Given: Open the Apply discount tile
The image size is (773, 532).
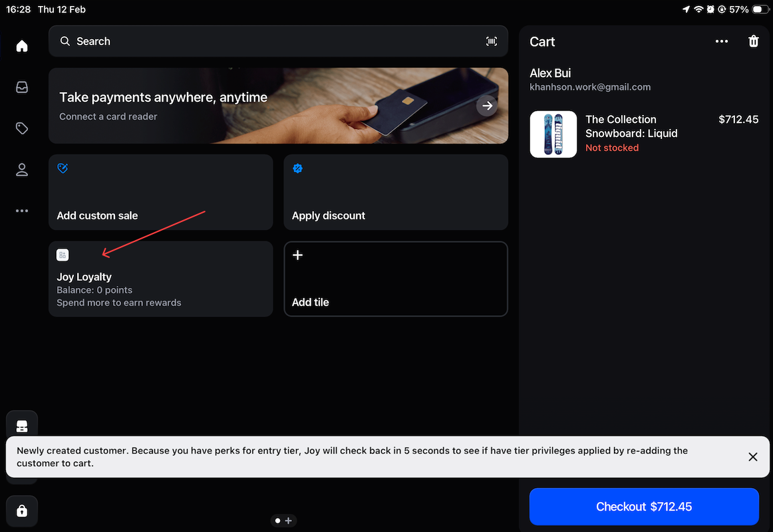Looking at the screenshot, I should pos(395,192).
